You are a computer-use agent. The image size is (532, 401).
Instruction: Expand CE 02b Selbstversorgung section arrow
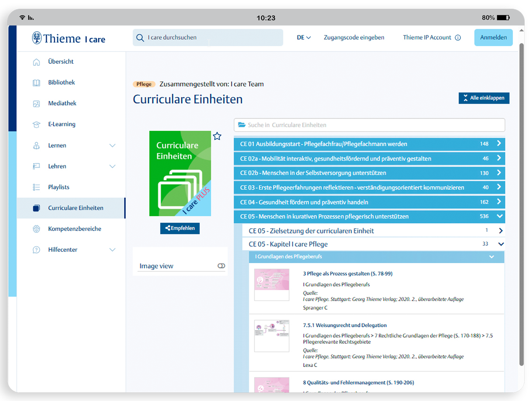coord(499,173)
